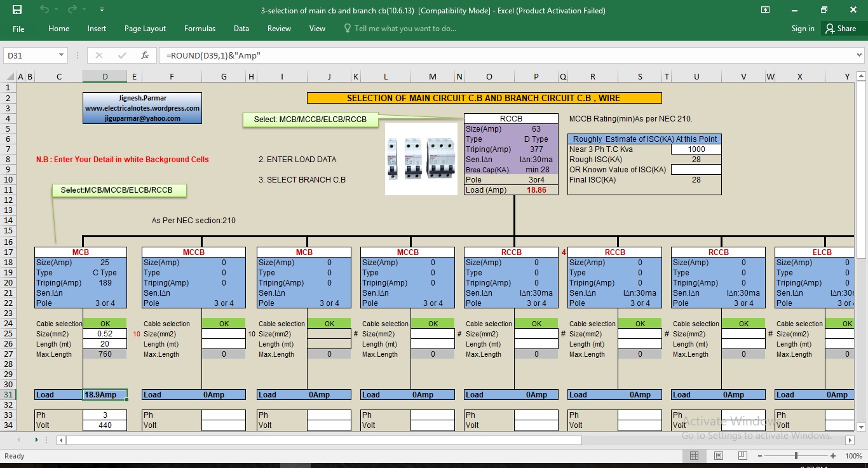The width and height of the screenshot is (868, 468).
Task: Open Customize Quick Access Toolbar dropdown
Action: pyautogui.click(x=101, y=10)
